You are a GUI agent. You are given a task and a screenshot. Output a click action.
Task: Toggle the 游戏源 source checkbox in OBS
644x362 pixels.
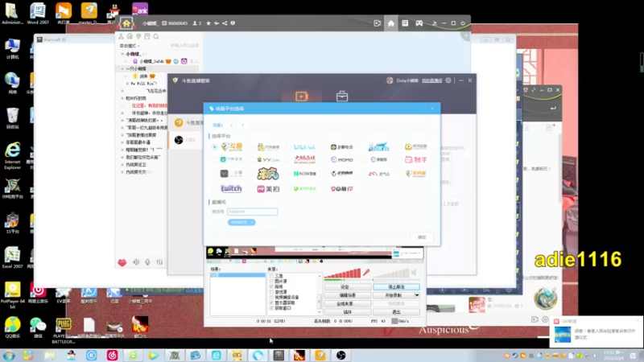[271, 292]
